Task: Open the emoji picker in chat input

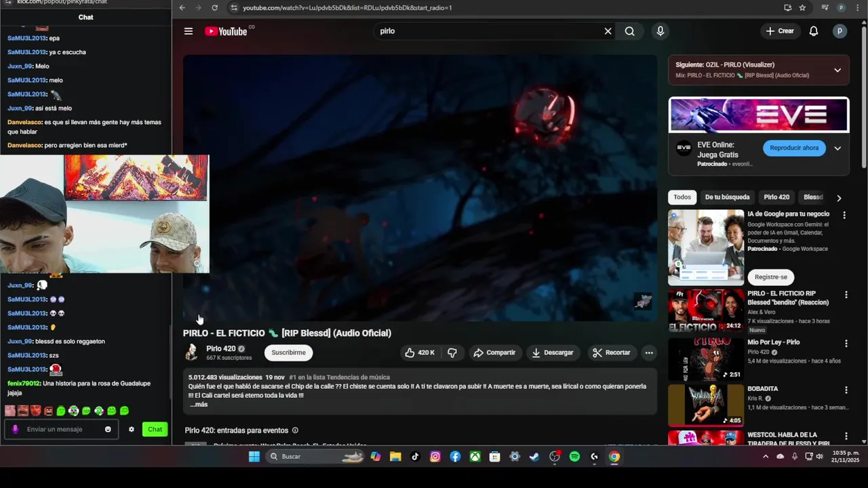Action: (x=108, y=429)
